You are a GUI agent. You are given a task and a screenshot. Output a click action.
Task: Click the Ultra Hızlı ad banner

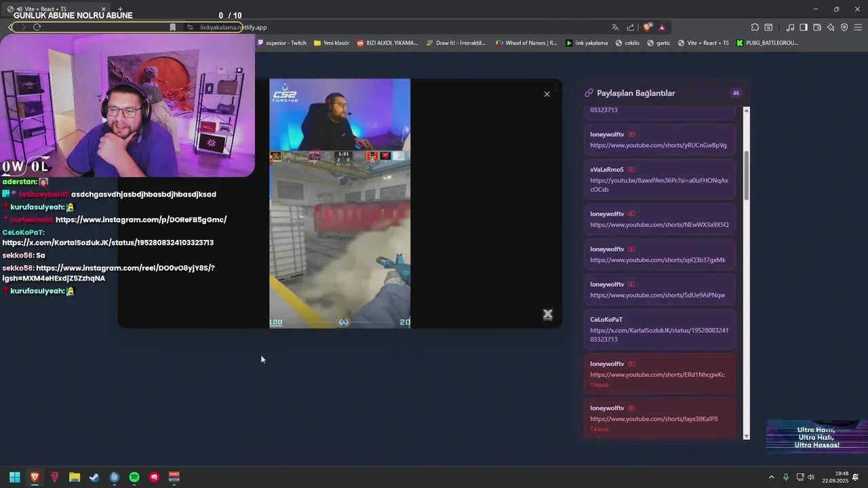[817, 436]
